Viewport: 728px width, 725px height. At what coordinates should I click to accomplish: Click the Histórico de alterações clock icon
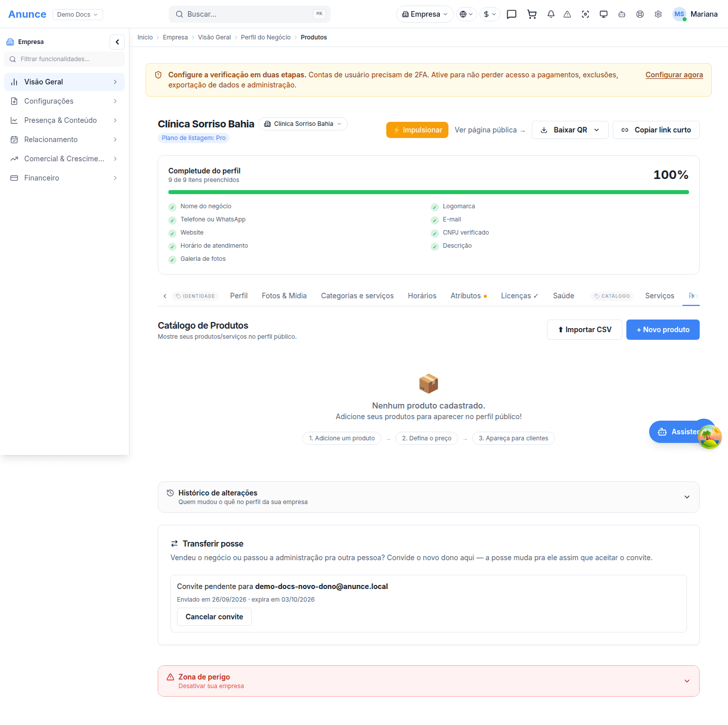(170, 493)
